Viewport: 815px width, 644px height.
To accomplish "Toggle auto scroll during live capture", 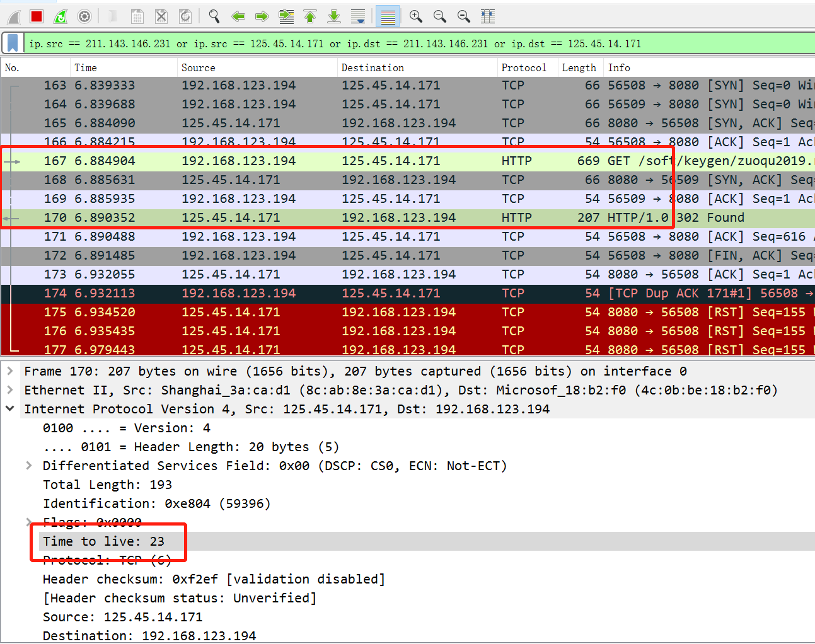I will point(358,16).
